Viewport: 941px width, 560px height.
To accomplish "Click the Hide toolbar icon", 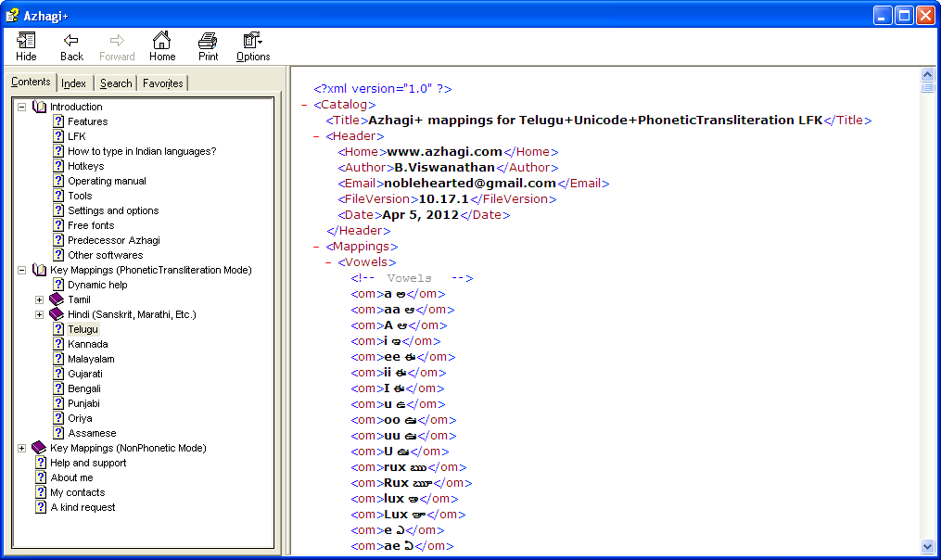I will point(26,41).
